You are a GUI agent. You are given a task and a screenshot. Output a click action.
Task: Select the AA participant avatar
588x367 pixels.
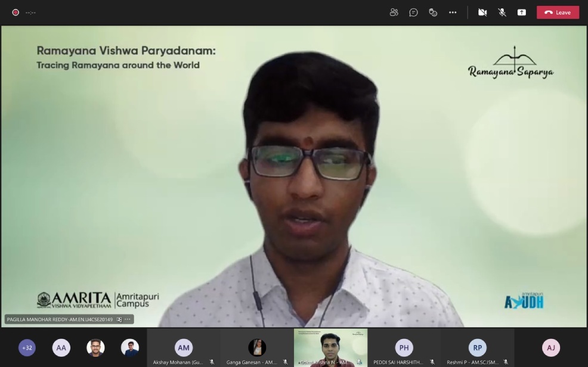coord(61,348)
